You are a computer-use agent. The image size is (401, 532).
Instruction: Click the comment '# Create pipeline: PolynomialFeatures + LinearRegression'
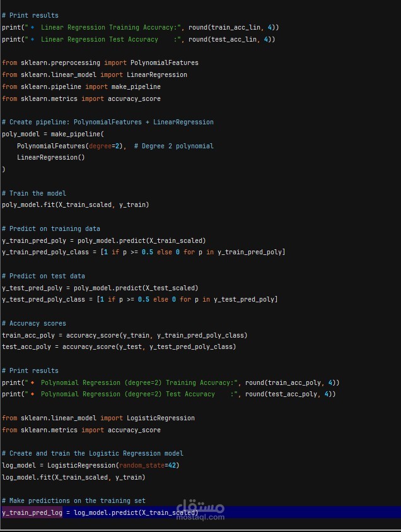107,122
